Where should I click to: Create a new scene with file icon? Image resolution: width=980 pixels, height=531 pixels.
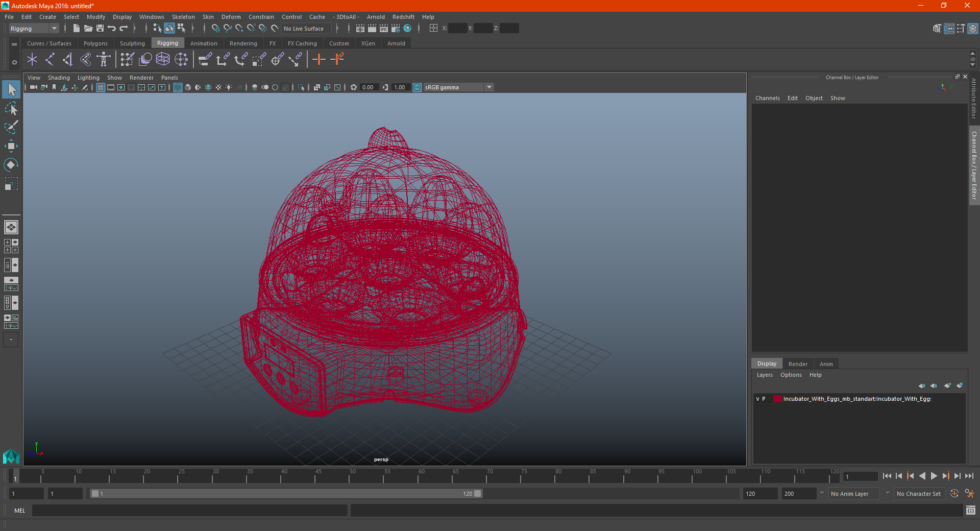76,29
